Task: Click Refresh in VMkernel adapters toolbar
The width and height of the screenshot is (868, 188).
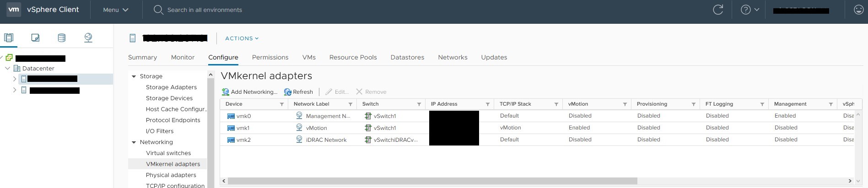Action: point(298,91)
